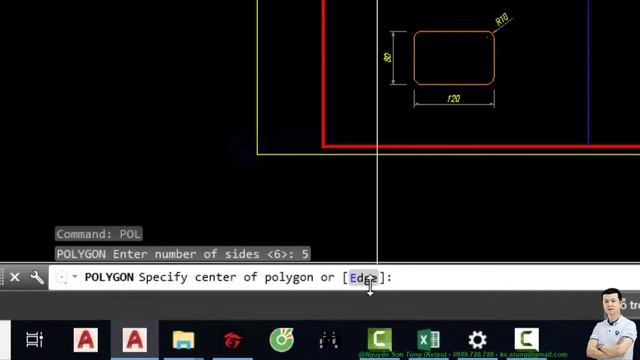Viewport: 640px width, 360px height.
Task: Select the 'Command: POL' history line
Action: 98,234
